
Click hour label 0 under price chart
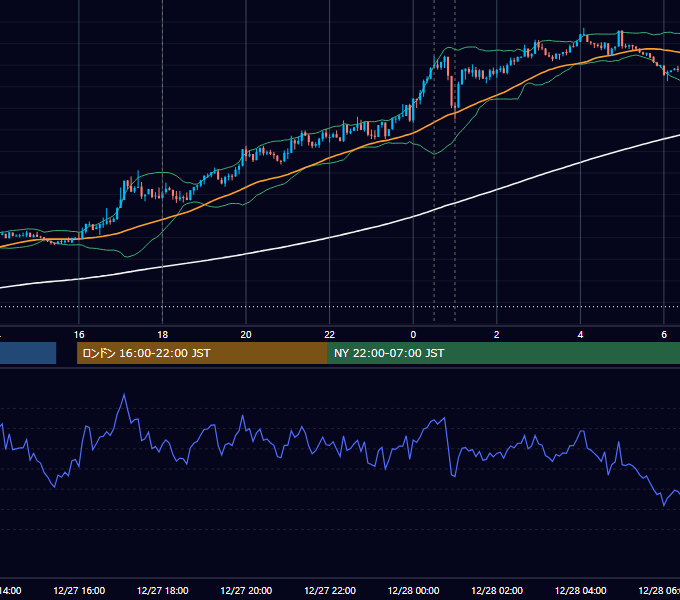point(413,335)
